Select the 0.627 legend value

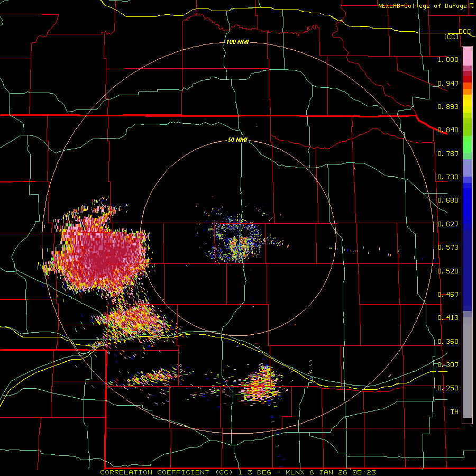448,224
